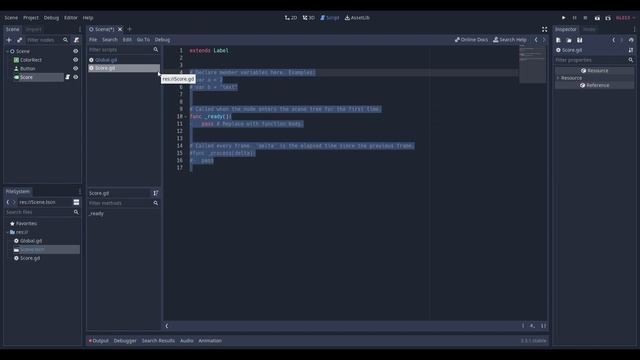Switch to the Import tab
Viewport: 640px width, 360px height.
click(33, 29)
